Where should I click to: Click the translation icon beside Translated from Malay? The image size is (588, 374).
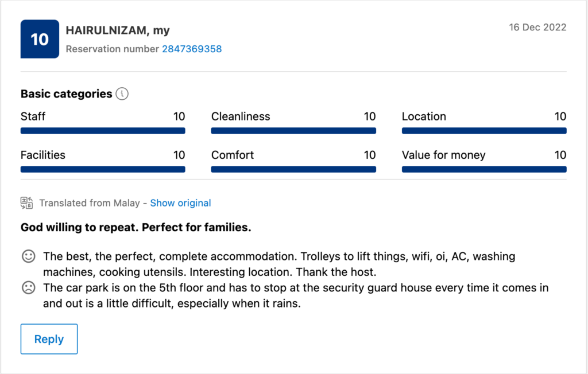(26, 203)
